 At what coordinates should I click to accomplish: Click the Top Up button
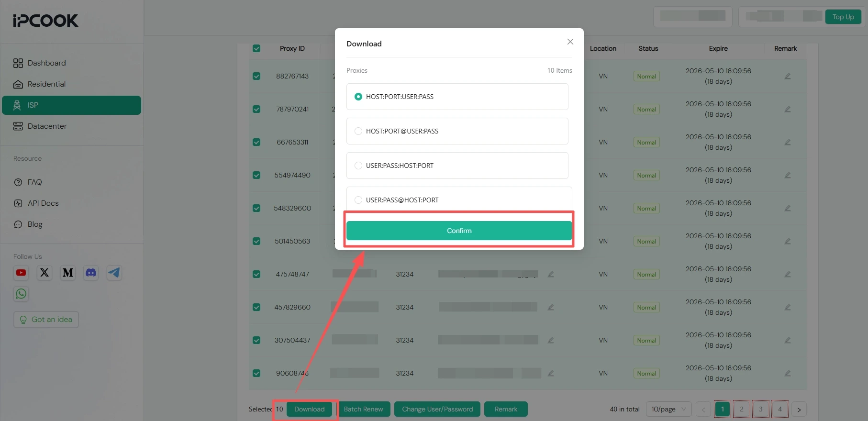pyautogui.click(x=843, y=17)
